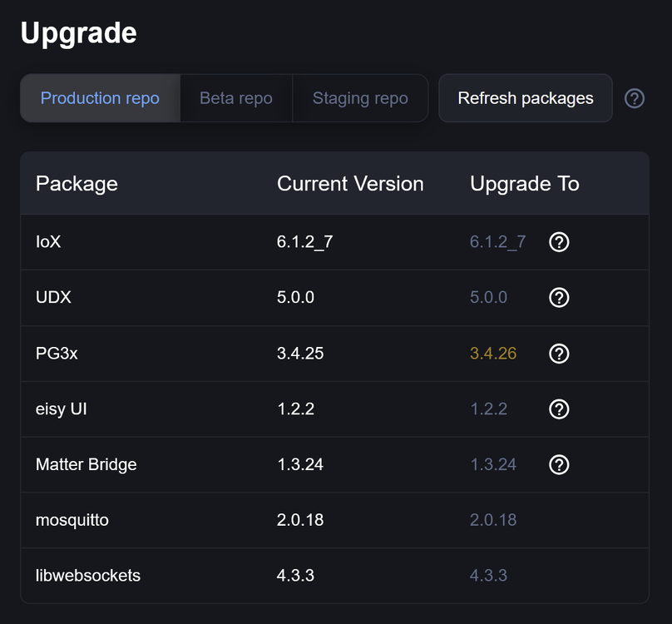Click Matter Bridge upgrade version 1.3.24
Viewport: 672px width, 624px height.
click(x=493, y=464)
